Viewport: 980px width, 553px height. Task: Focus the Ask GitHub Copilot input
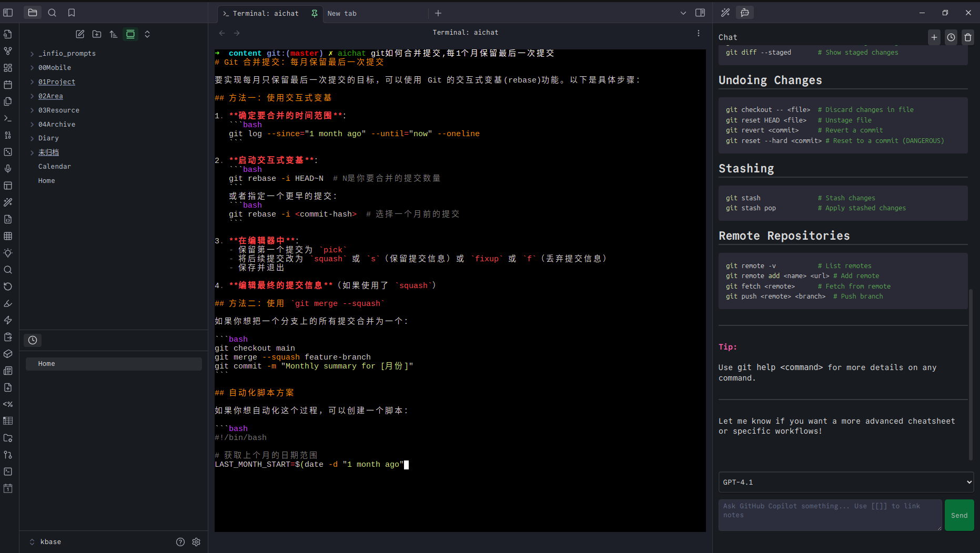(830, 515)
